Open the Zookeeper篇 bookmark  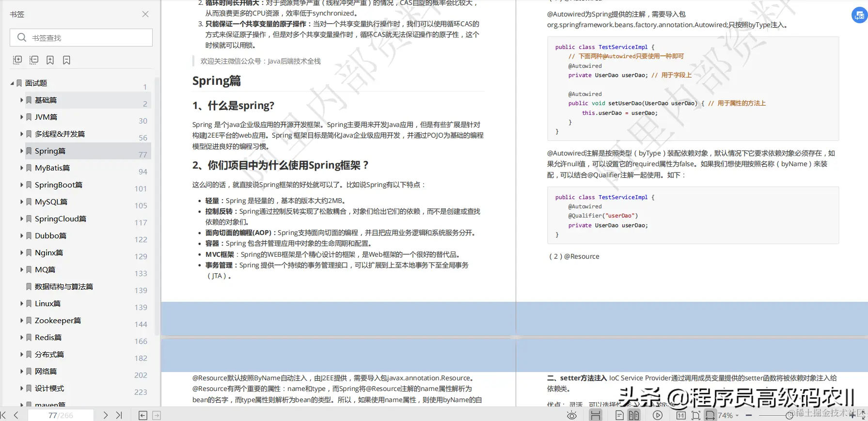[58, 321]
